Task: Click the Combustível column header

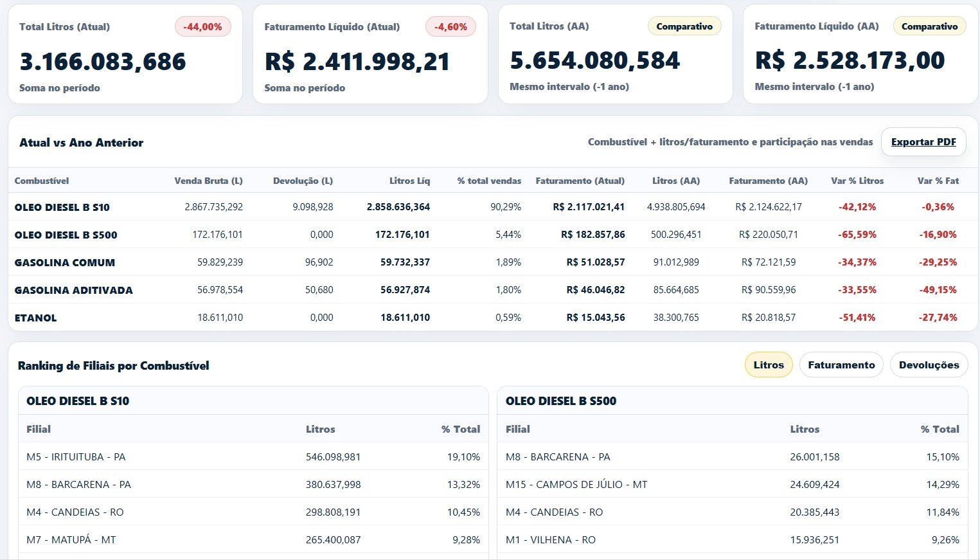Action: 41,181
